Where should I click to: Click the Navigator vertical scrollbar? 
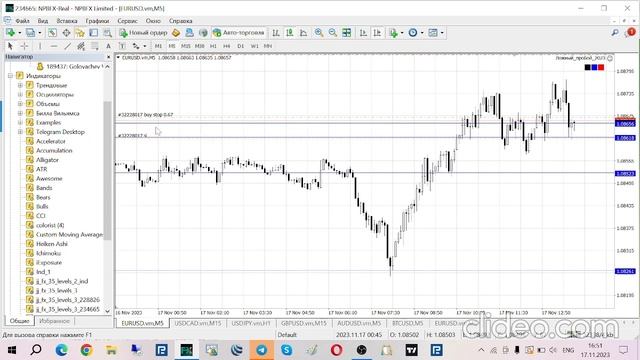(107, 171)
